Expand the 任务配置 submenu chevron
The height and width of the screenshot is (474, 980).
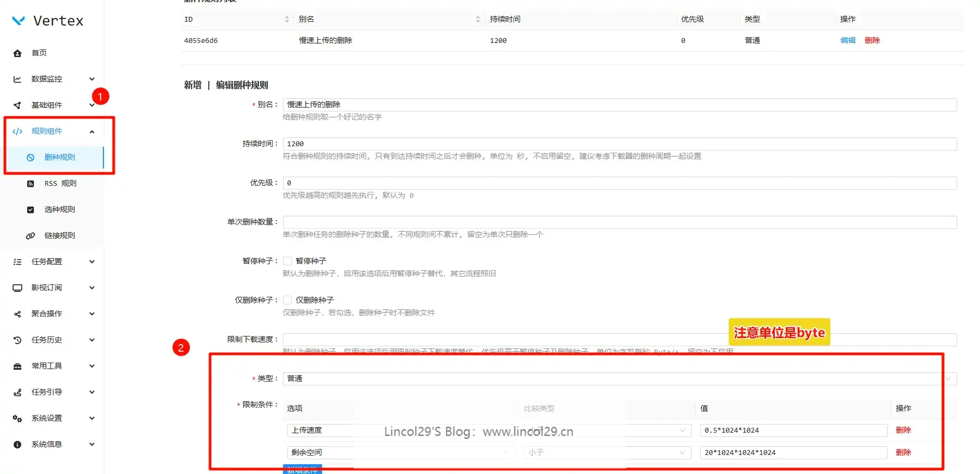click(92, 262)
